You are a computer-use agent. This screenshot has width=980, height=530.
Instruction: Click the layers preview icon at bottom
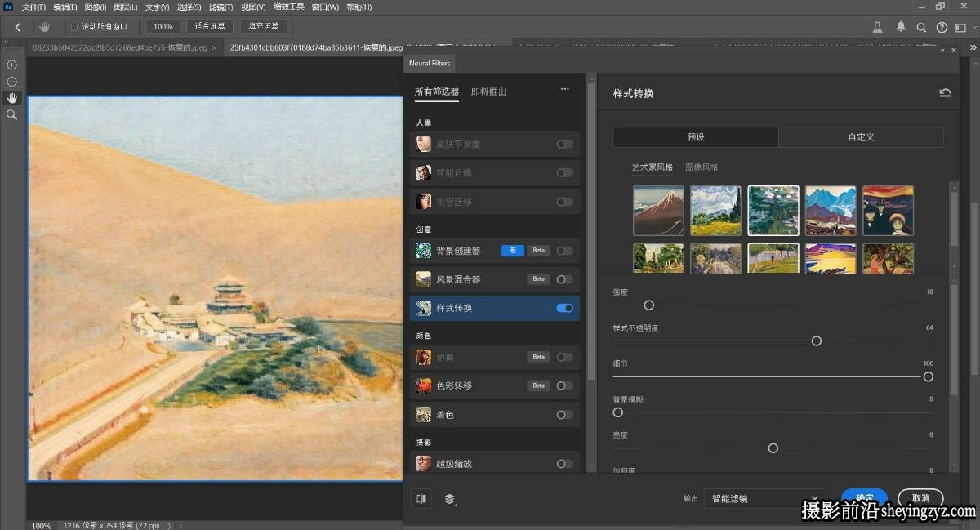coord(450,498)
